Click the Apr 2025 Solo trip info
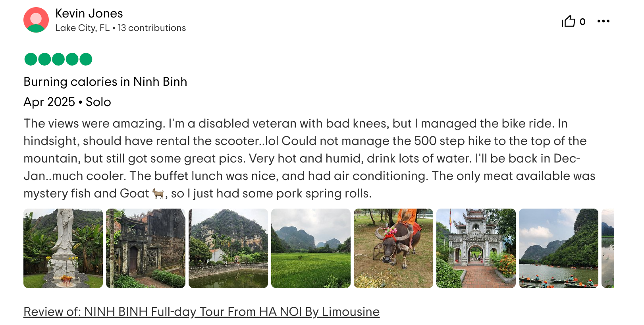Screen dimensions: 644x325 67,102
